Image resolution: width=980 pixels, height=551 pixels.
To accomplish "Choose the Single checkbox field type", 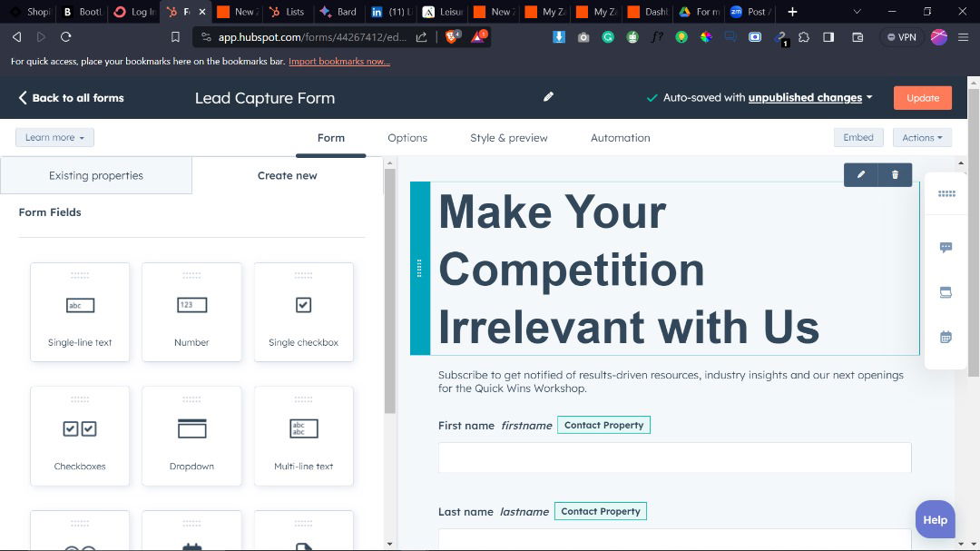I will (x=303, y=311).
